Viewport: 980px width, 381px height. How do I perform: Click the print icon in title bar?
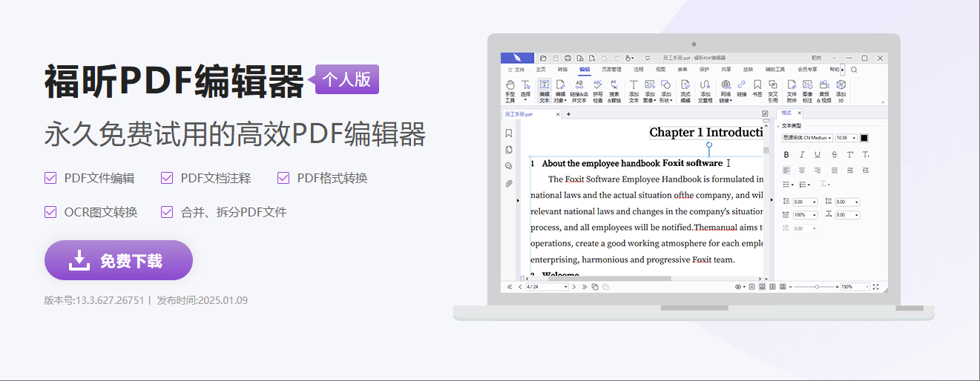[568, 58]
